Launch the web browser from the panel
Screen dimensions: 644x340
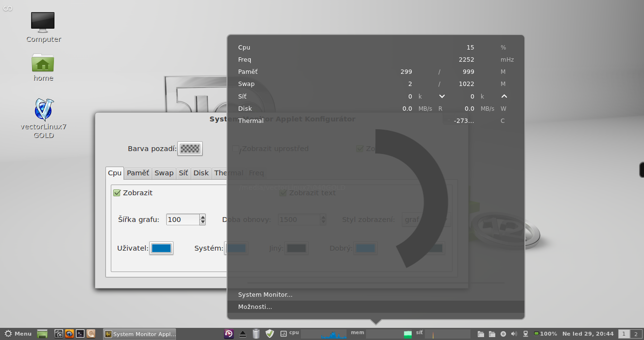click(x=69, y=334)
